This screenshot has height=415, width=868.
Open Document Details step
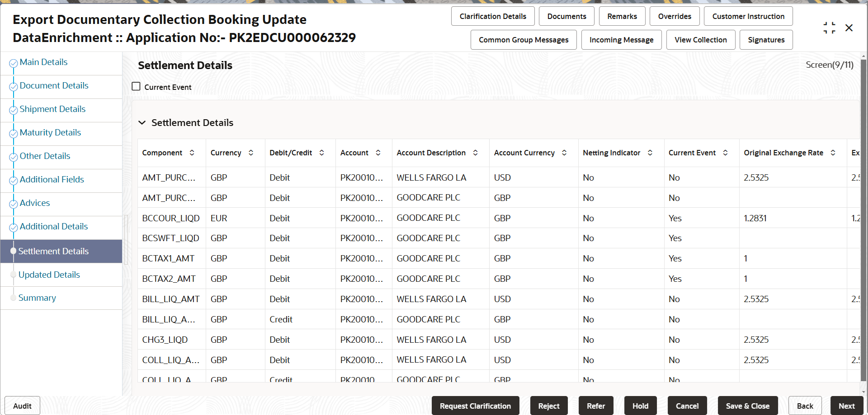click(54, 86)
